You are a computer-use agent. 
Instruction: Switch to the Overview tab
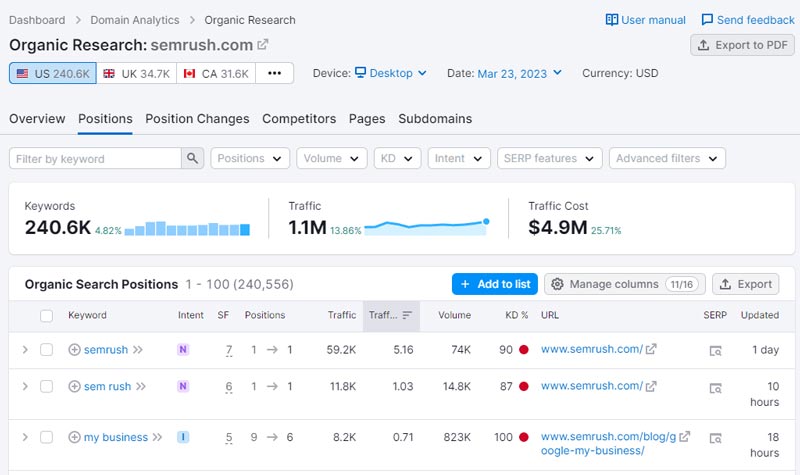click(37, 118)
